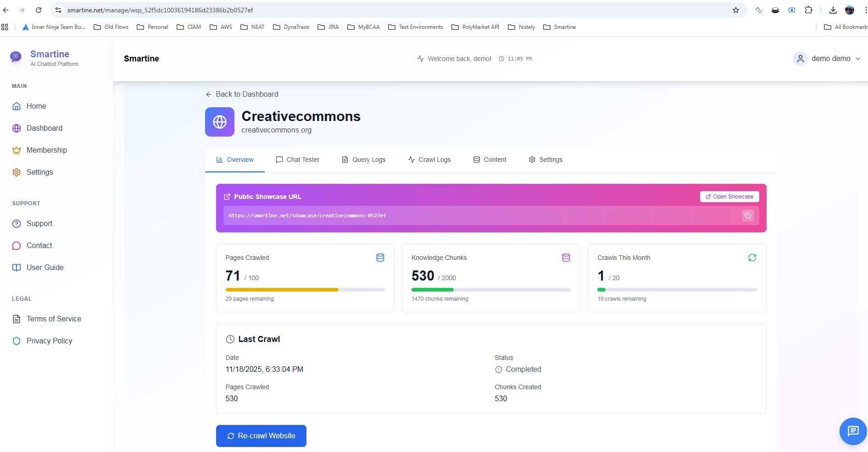868x452 pixels.
Task: Click Back to Dashboard link
Action: [x=242, y=94]
